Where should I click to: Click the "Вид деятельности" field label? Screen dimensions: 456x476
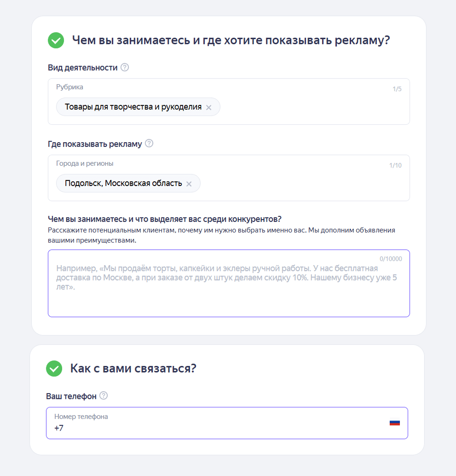(x=83, y=68)
